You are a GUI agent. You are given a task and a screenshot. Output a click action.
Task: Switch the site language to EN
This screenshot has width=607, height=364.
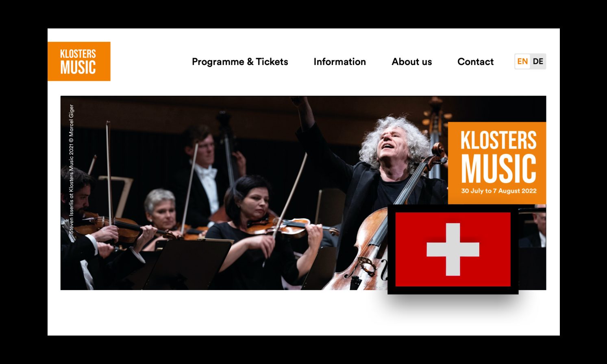[522, 61]
